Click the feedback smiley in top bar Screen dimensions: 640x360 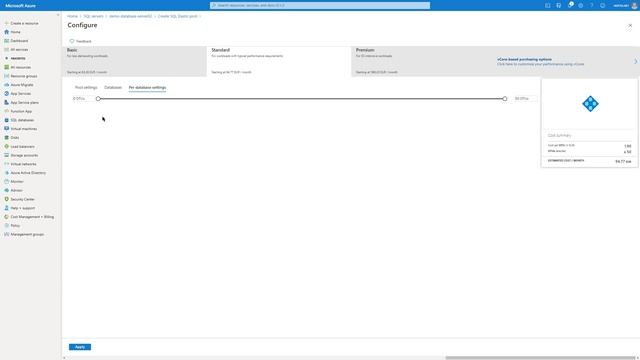[602, 5]
